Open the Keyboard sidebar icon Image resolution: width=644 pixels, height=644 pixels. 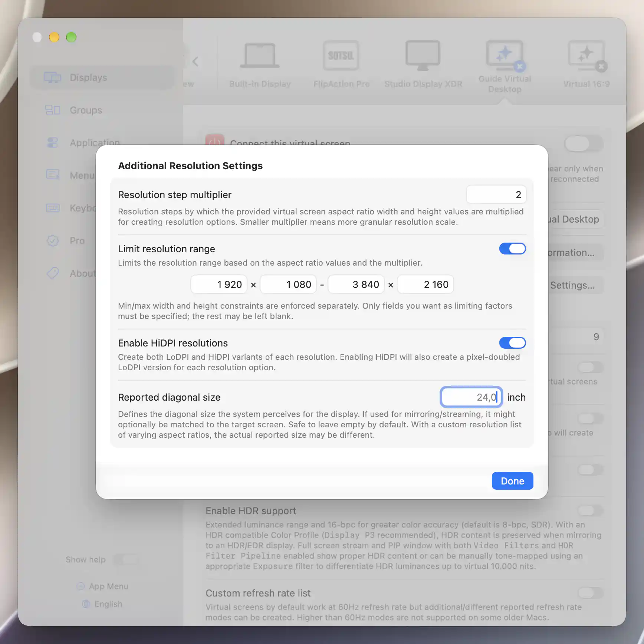tap(53, 208)
